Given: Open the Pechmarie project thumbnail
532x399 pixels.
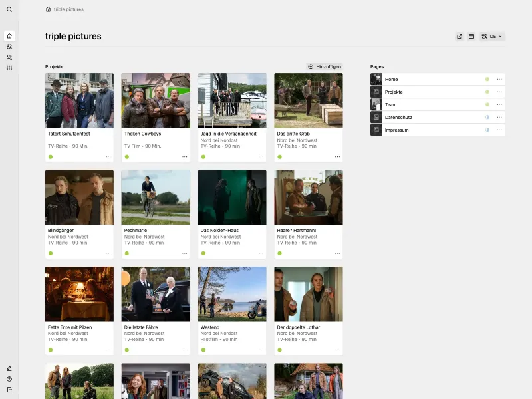Looking at the screenshot, I should tap(156, 197).
